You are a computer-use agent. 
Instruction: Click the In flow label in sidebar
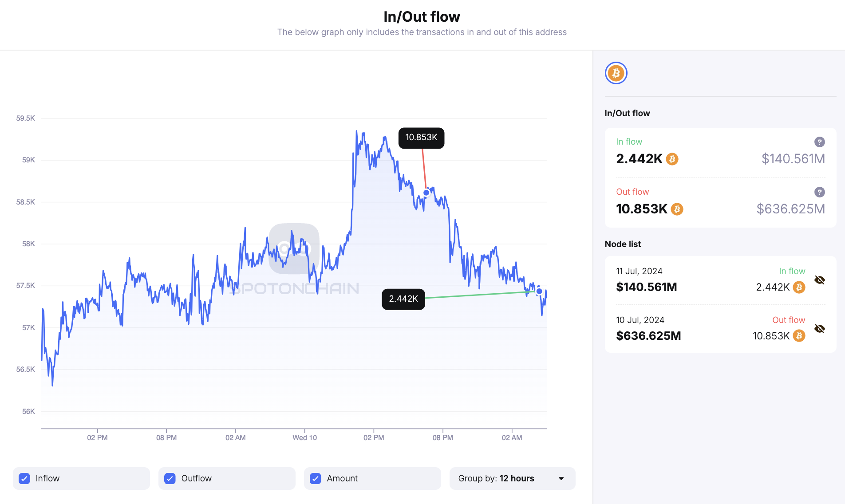point(629,142)
